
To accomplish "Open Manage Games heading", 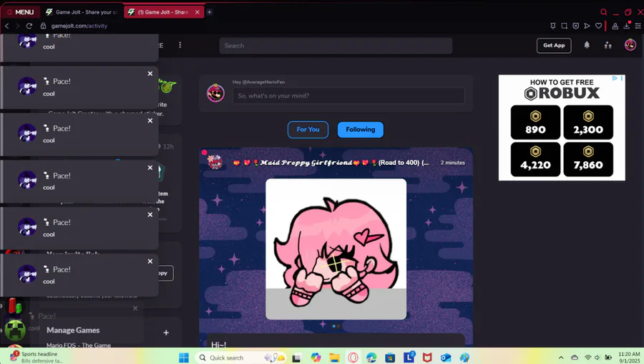I will pos(73,330).
